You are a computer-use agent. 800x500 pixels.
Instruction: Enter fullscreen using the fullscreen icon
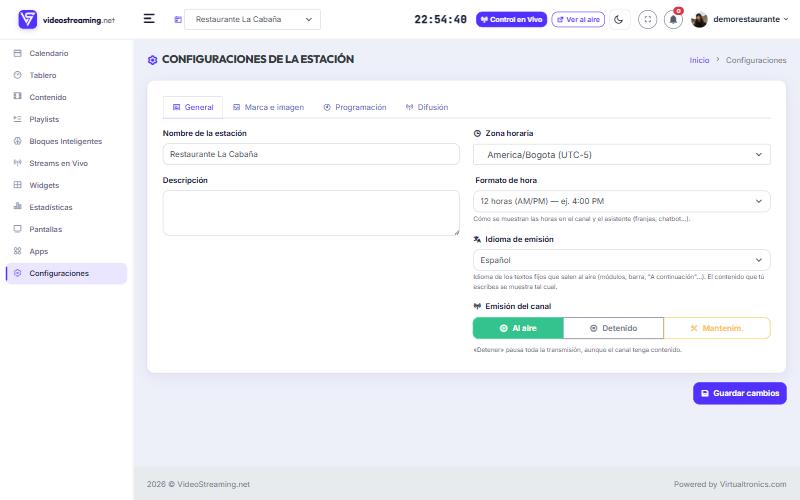coord(647,19)
